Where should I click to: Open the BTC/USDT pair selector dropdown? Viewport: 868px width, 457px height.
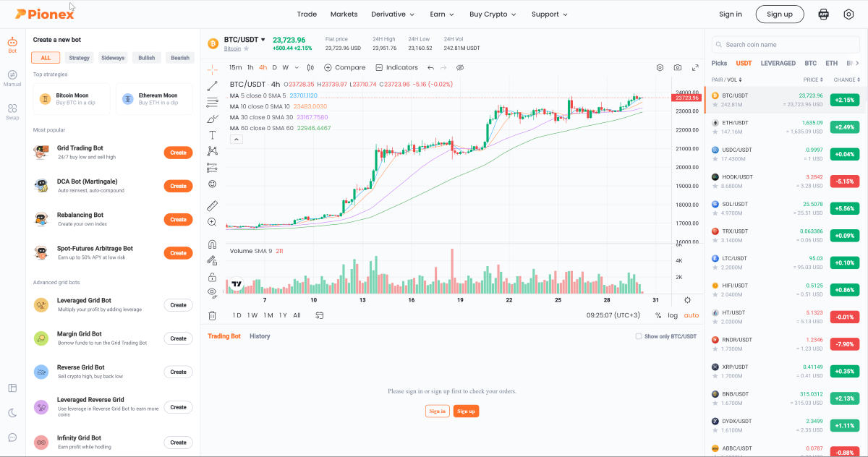(x=244, y=40)
